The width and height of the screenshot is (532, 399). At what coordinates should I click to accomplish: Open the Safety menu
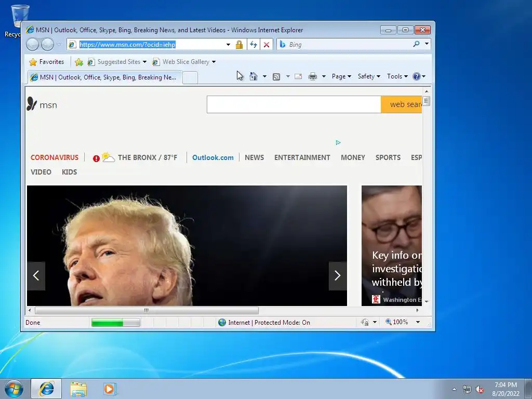click(x=369, y=76)
